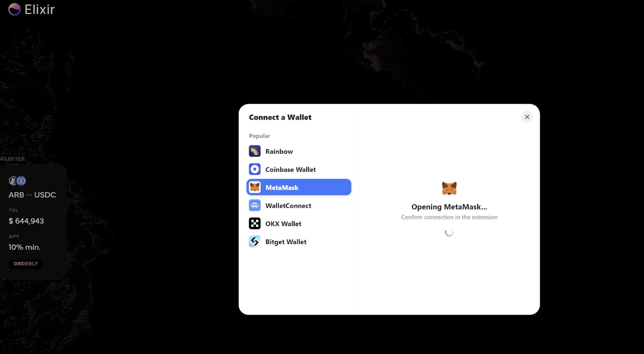Click the Elixir logo icon
Image resolution: width=644 pixels, height=354 pixels.
pos(14,9)
